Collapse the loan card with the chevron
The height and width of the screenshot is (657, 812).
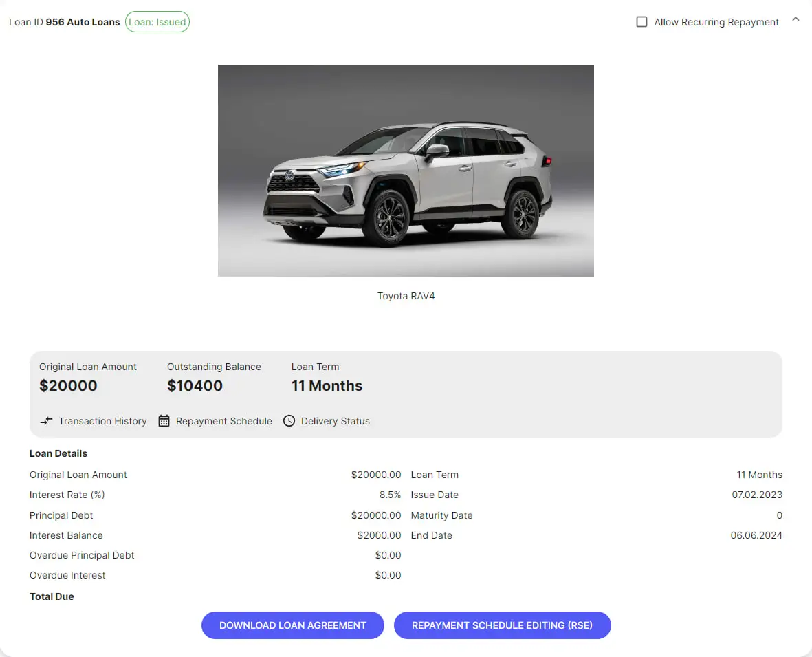coord(795,20)
